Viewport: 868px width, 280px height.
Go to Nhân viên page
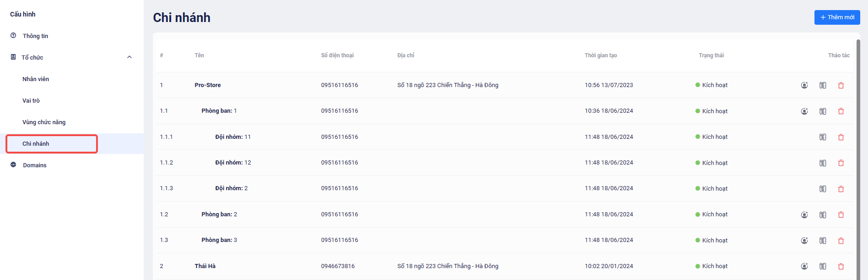[36, 79]
